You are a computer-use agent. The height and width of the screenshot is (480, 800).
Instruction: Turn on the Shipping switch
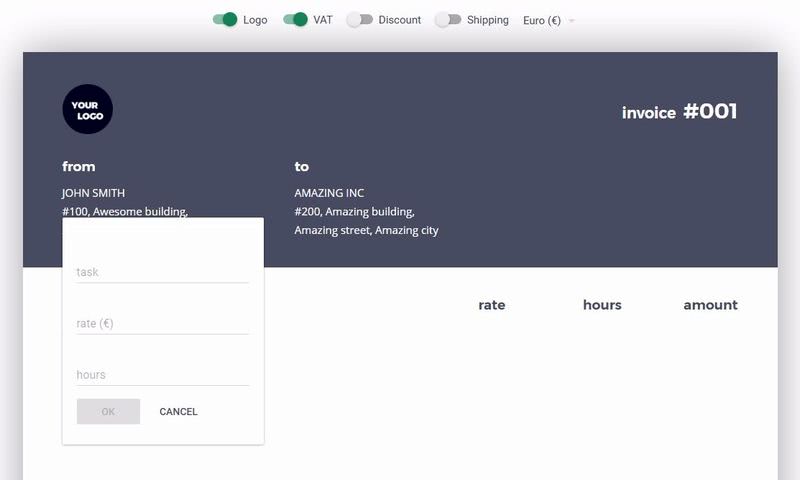click(x=448, y=20)
